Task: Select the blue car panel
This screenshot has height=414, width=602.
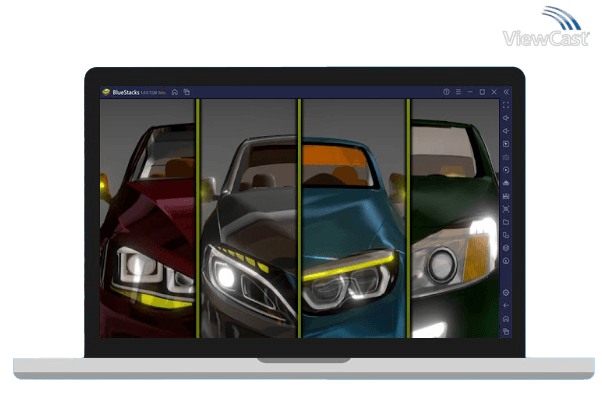Action: tap(354, 219)
